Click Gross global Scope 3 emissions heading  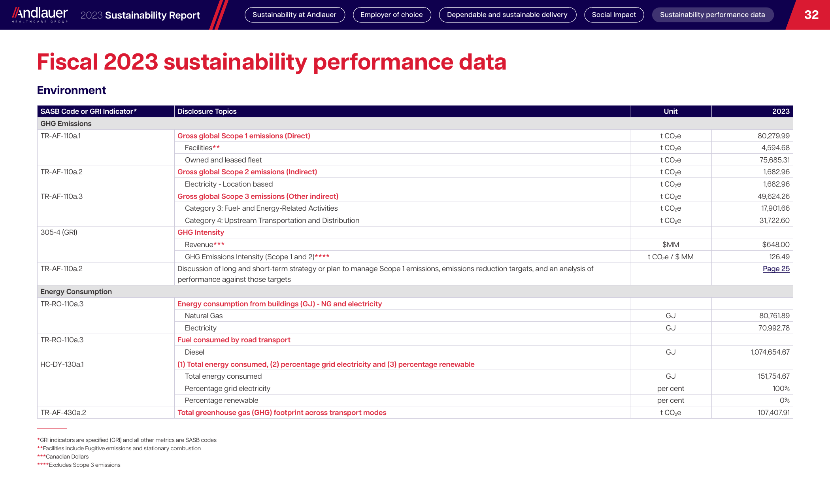pos(258,196)
